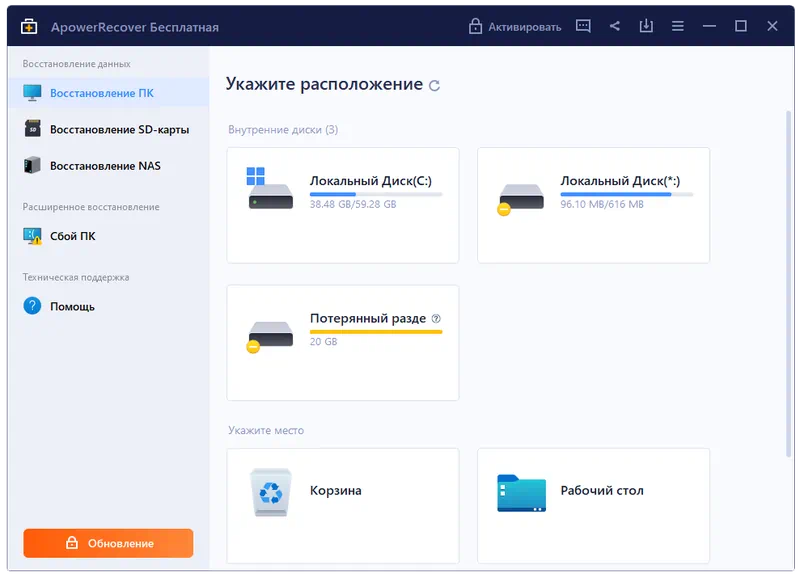Click the ApowerRecover logo icon in title bar
This screenshot has height=578, width=800.
(29, 27)
